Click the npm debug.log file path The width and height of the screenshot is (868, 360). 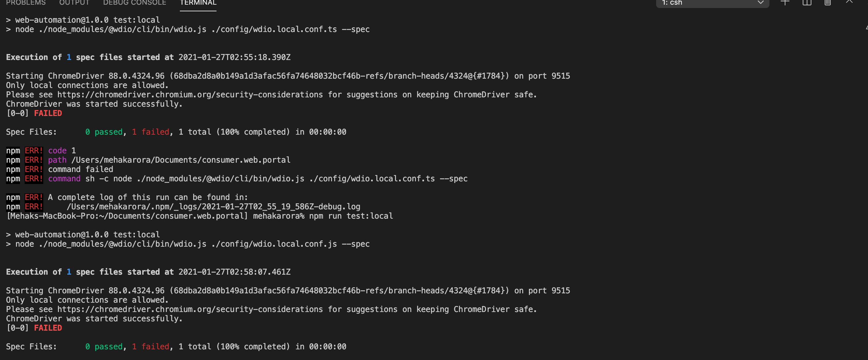click(213, 207)
